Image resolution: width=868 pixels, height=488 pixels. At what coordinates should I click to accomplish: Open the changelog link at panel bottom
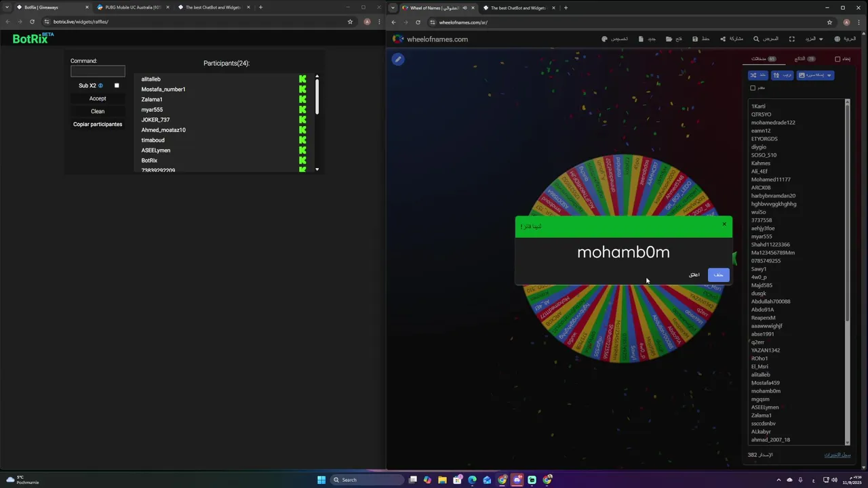click(837, 455)
